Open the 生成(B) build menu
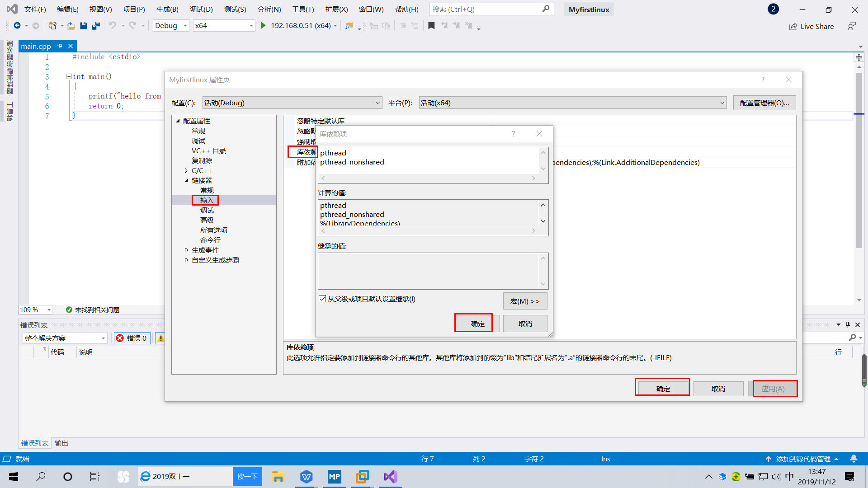 pos(167,9)
